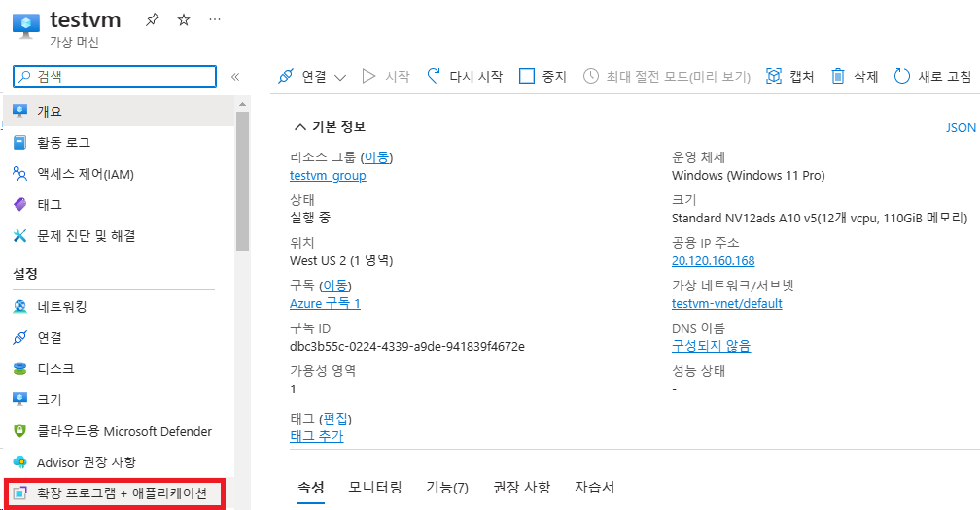Viewport: 980px width, 510px height.
Task: Click the 개요 icon in sidebar
Action: click(20, 111)
